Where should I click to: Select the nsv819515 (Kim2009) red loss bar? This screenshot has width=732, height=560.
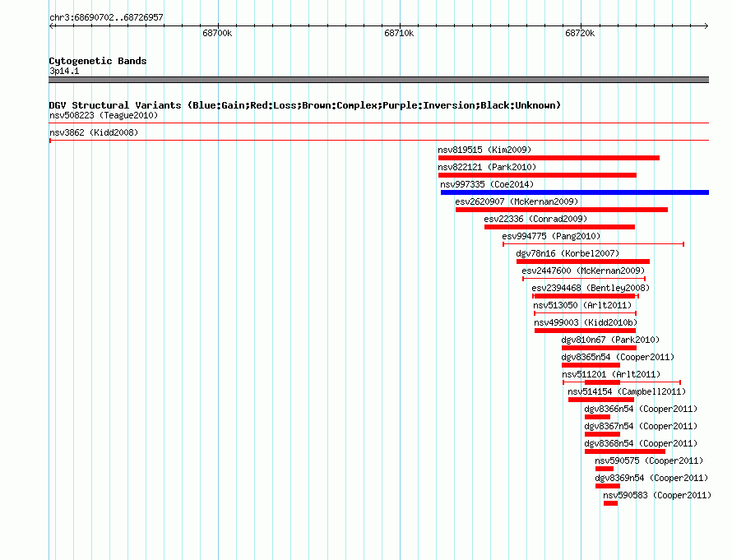click(x=549, y=158)
